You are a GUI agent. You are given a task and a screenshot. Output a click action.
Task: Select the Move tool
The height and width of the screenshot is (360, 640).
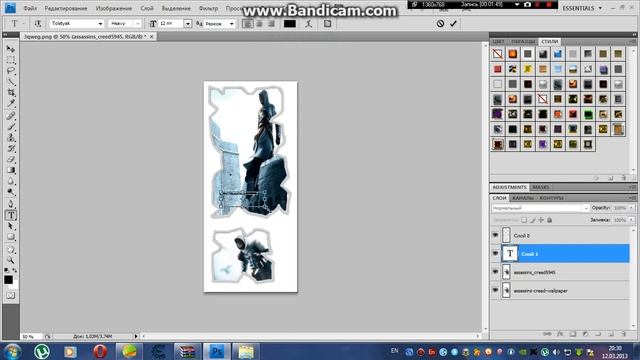[x=11, y=49]
